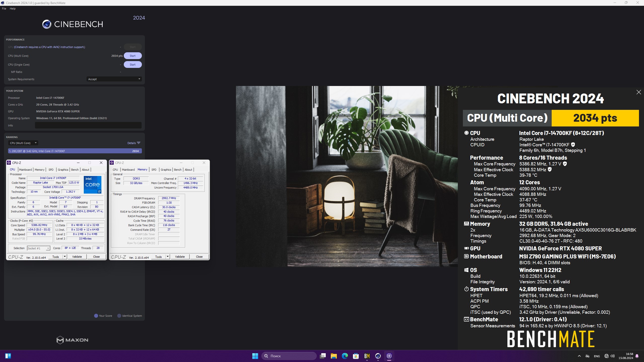Open taskbar search box Поиск
Screen dimensions: 644x362
(x=289, y=356)
